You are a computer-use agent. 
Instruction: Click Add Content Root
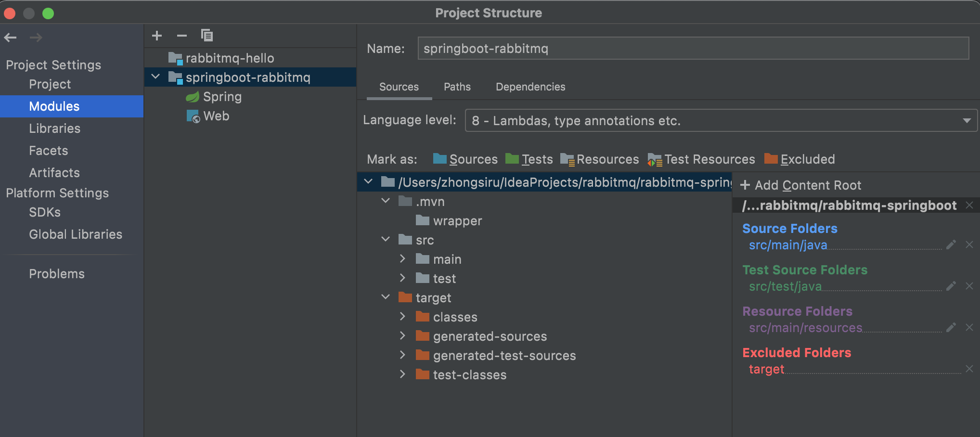click(800, 185)
